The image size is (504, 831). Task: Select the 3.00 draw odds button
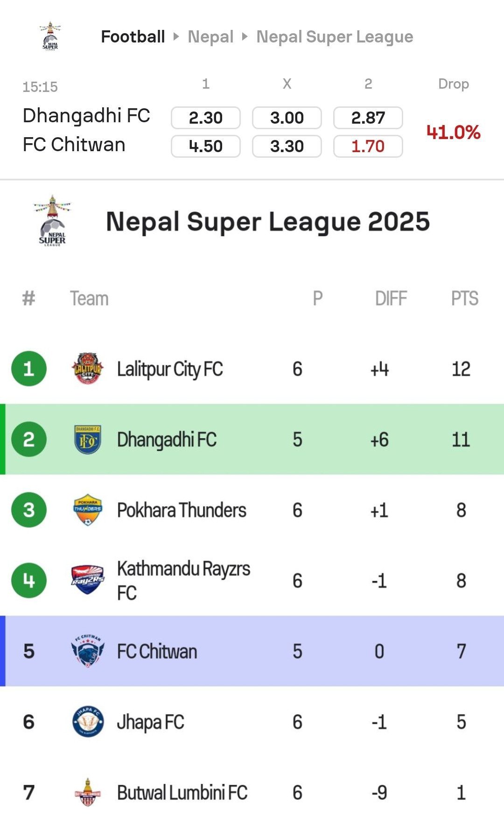pos(287,118)
